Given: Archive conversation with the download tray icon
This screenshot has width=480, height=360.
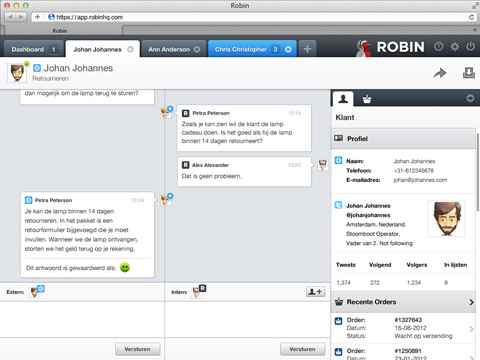Looking at the screenshot, I should pos(469,72).
